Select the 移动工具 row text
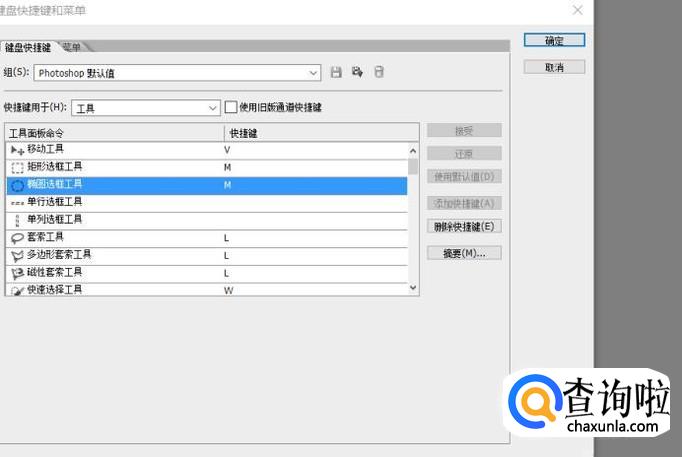Screen dimensions: 682x457 coord(45,149)
